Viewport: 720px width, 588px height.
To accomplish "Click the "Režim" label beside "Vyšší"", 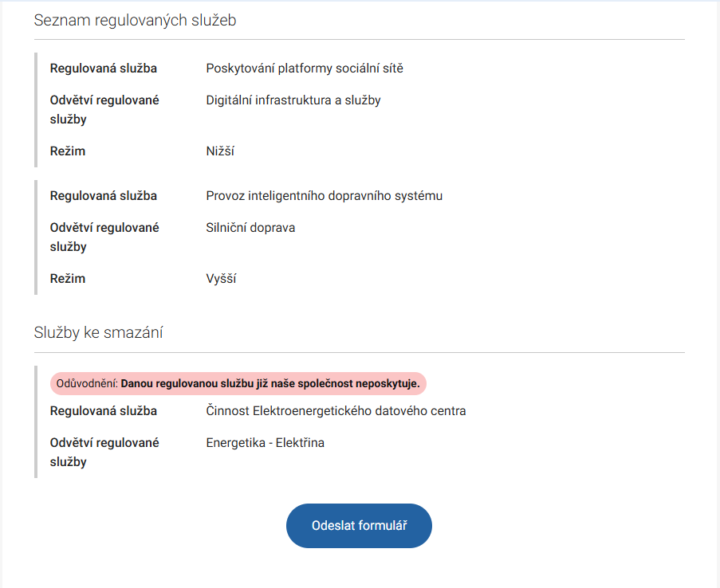I will (x=68, y=279).
